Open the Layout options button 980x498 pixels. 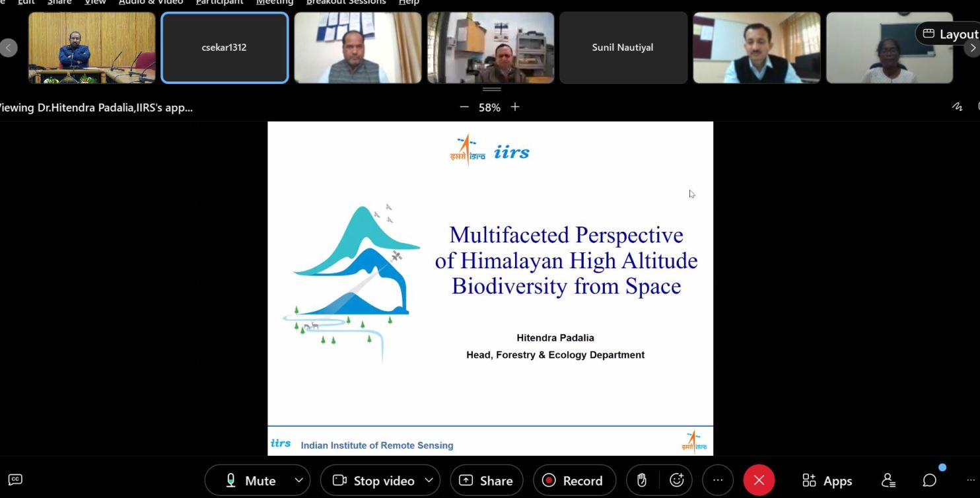tap(949, 34)
